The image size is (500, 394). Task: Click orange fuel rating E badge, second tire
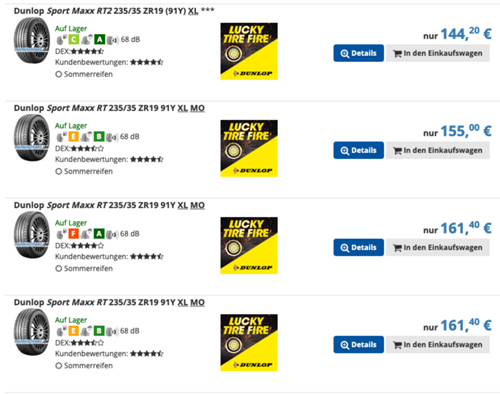pyautogui.click(x=73, y=137)
